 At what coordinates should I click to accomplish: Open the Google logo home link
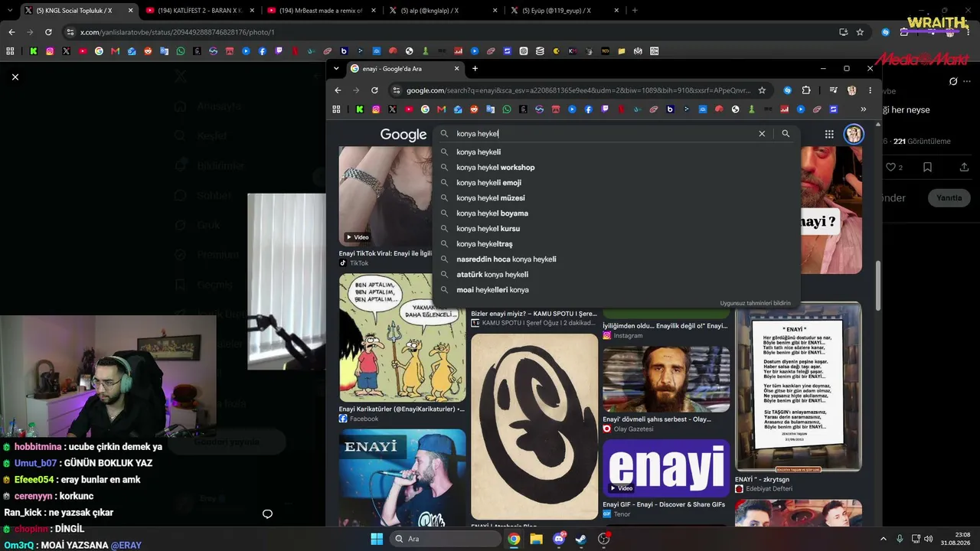pyautogui.click(x=403, y=135)
